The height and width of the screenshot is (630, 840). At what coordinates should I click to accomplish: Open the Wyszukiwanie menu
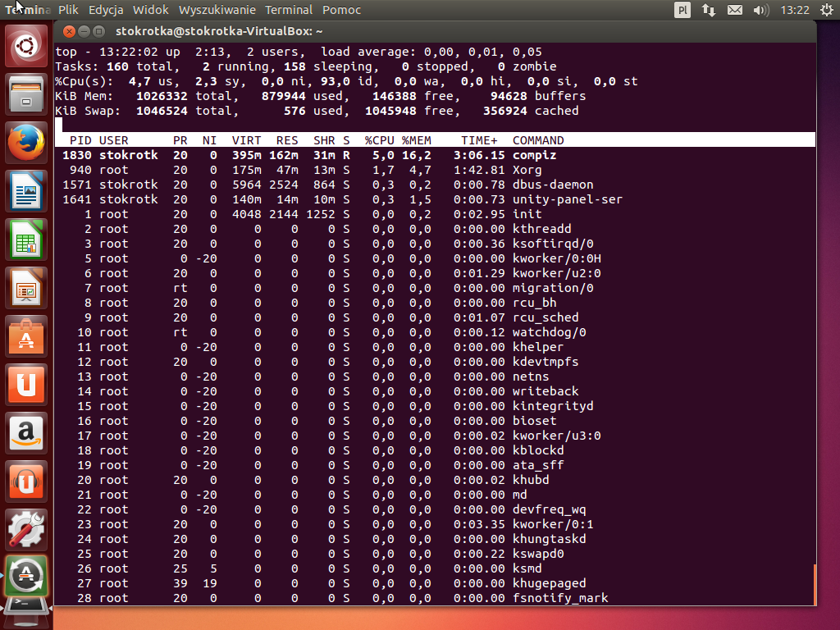coord(216,10)
